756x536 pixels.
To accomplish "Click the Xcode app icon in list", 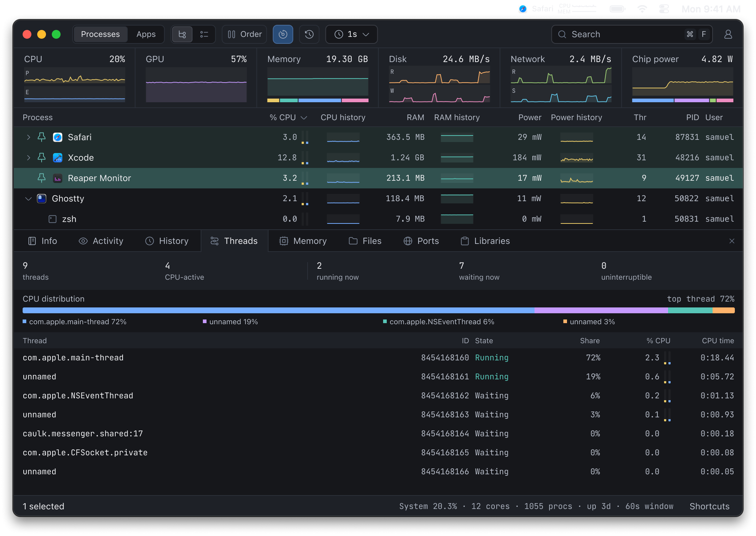I will 58,158.
